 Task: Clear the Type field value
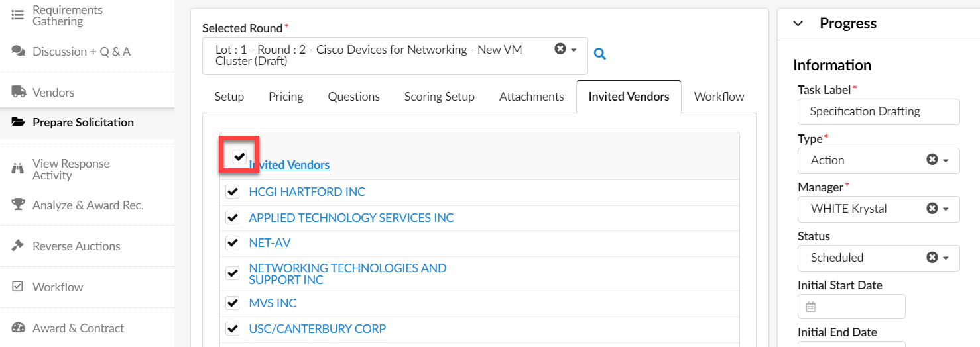(932, 160)
